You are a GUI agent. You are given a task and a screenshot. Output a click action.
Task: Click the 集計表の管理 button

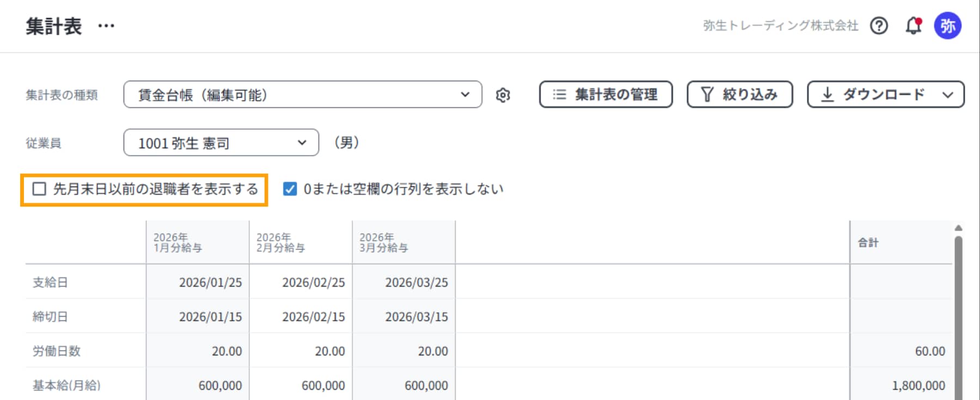coord(606,94)
